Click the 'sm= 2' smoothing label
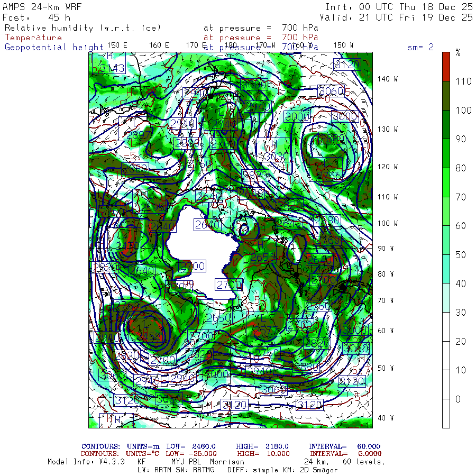This screenshot has height=476, width=476. click(x=420, y=47)
